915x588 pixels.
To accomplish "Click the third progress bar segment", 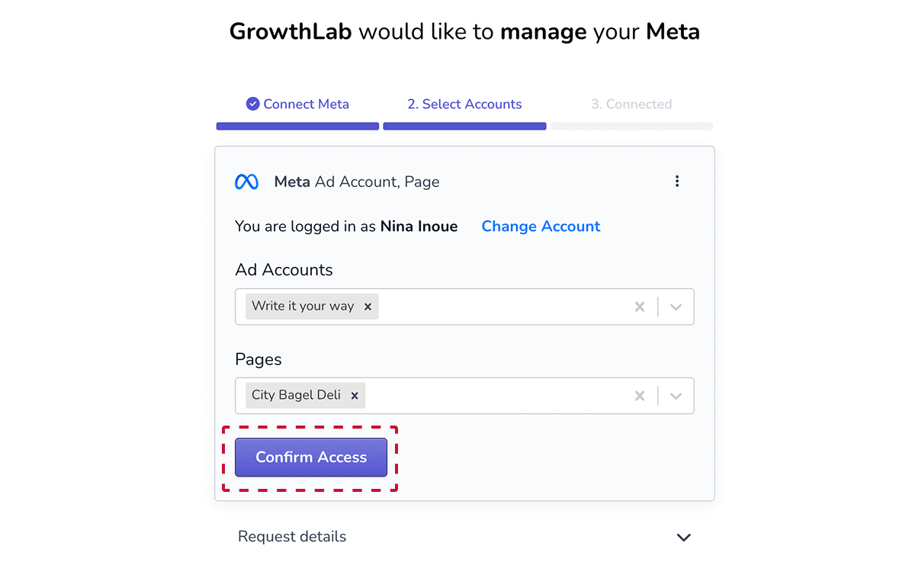I will point(631,127).
